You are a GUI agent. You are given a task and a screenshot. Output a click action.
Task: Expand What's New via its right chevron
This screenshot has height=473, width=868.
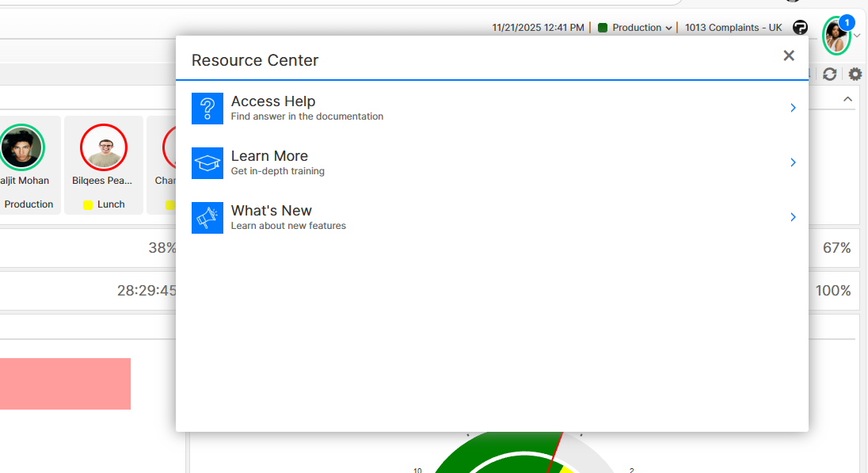[793, 217]
